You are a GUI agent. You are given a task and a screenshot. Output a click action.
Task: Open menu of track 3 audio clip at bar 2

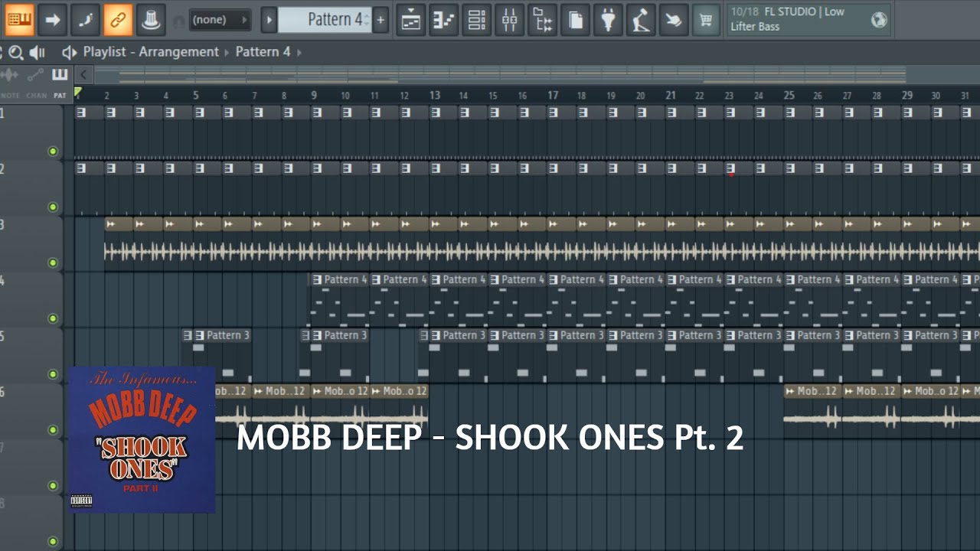[111, 223]
